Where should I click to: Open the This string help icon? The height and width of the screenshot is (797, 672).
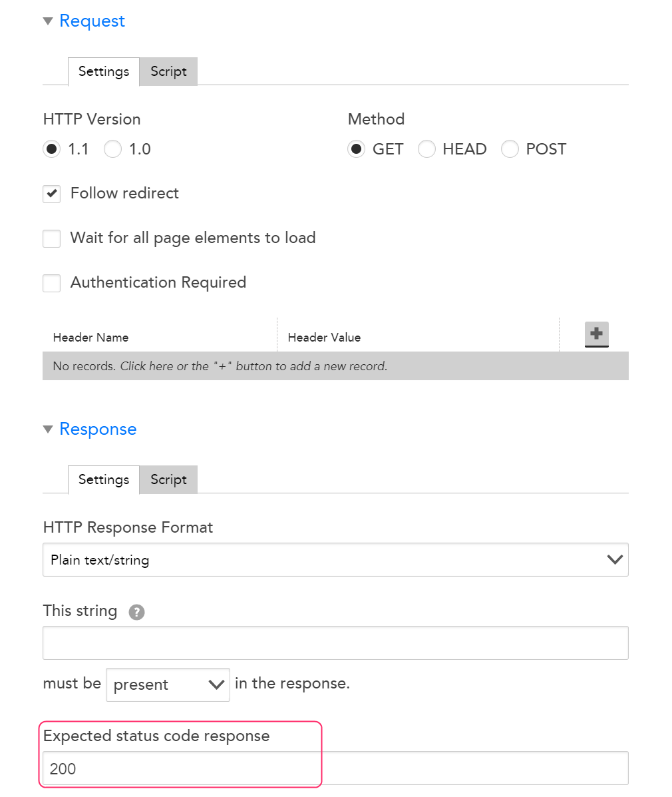(x=136, y=612)
